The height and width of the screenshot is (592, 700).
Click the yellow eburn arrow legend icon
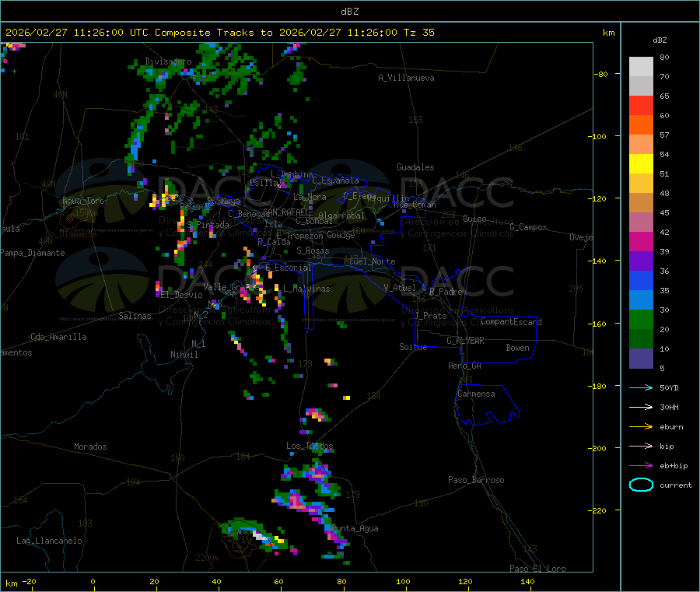(x=641, y=427)
